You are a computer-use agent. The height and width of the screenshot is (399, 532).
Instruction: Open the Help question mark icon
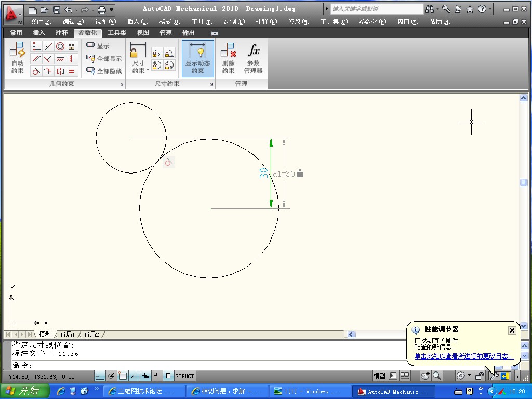click(482, 9)
